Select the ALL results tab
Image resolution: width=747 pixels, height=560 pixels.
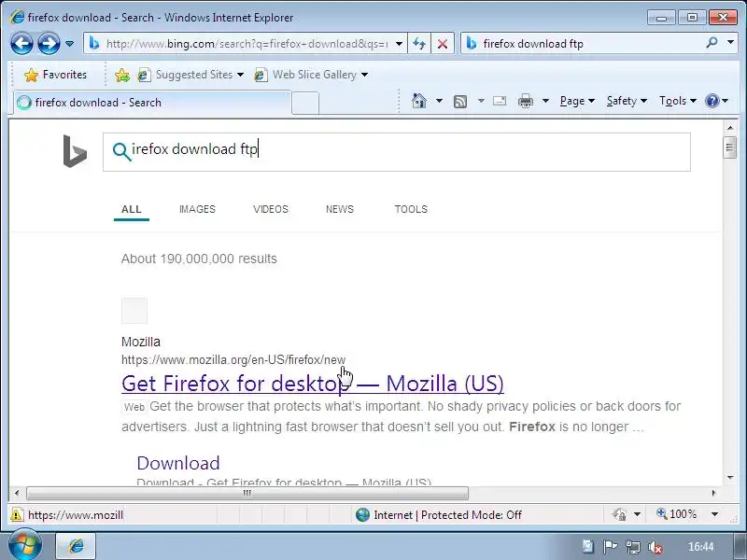132,209
